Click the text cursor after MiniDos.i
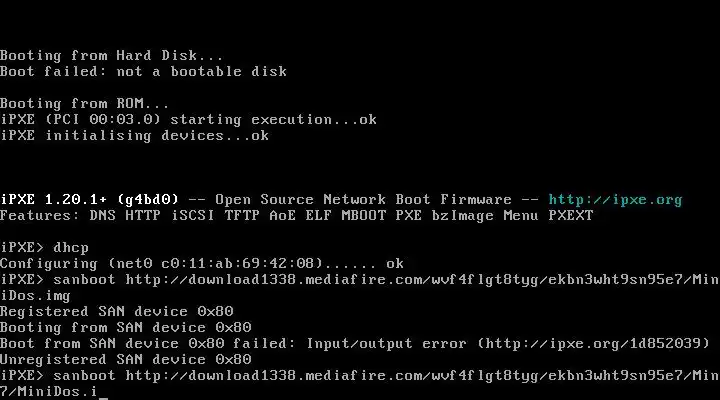The height and width of the screenshot is (400, 720). 104,392
